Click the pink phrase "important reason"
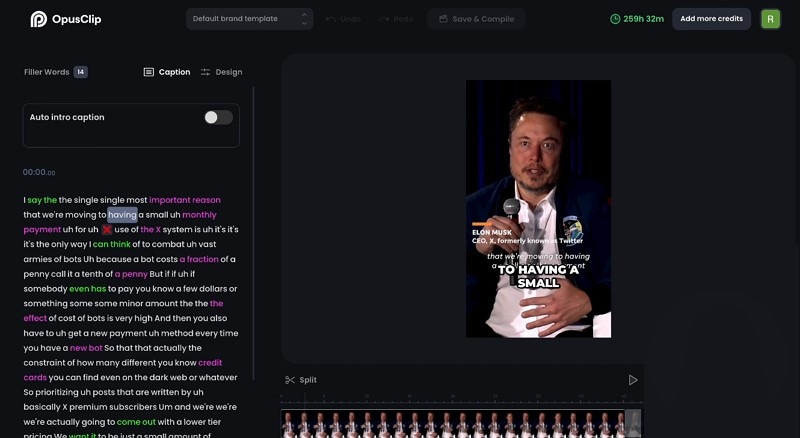800x438 pixels. tap(185, 200)
